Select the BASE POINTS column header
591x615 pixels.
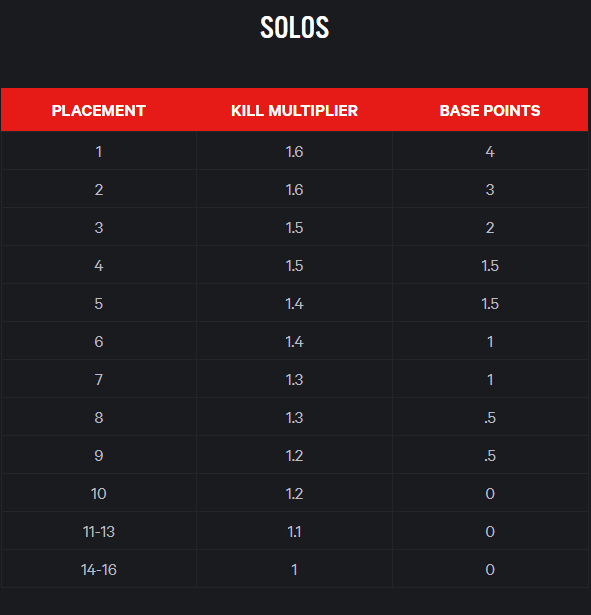[x=490, y=111]
